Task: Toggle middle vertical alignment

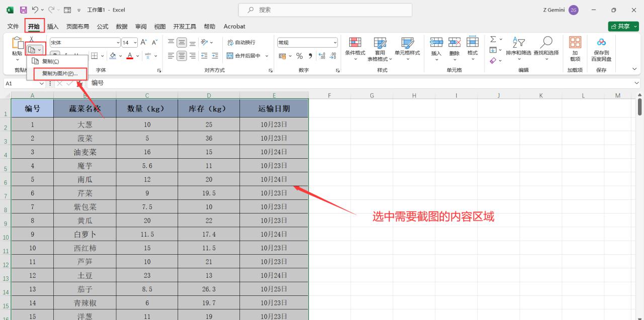Action: (x=182, y=42)
